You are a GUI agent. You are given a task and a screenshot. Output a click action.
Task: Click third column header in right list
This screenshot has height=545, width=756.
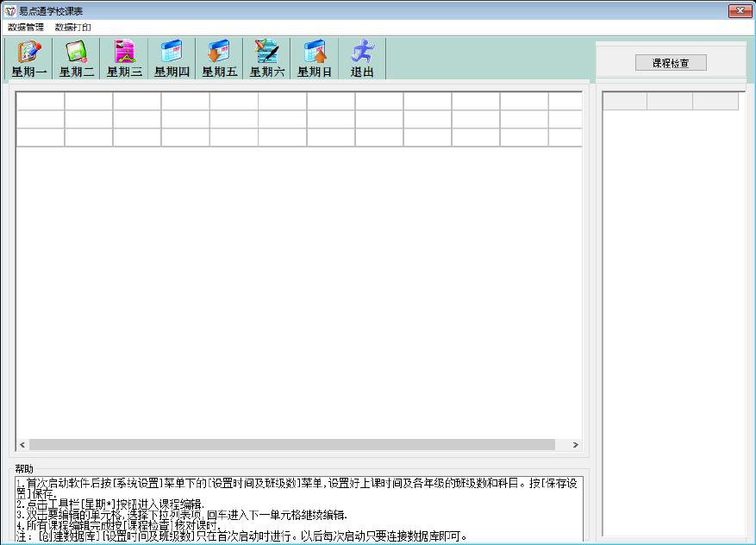(715, 102)
